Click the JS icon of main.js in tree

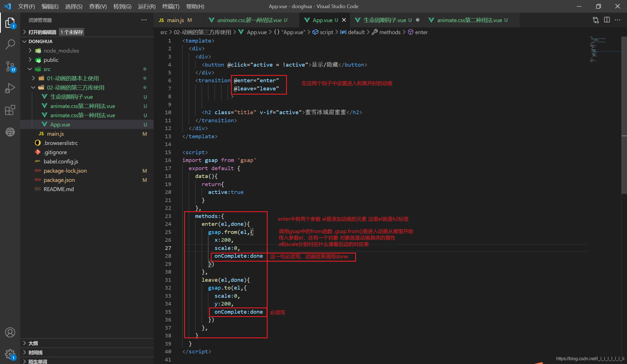click(x=41, y=133)
